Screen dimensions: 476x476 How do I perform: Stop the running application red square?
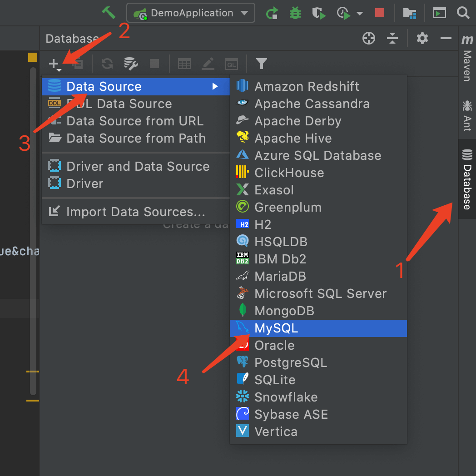pos(380,13)
